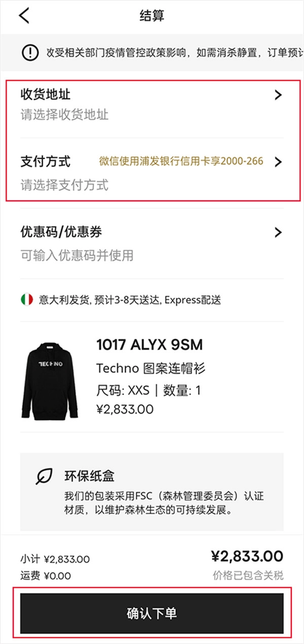Select 请选择支付方式 placeholder
304x644 pixels.
coord(64,185)
